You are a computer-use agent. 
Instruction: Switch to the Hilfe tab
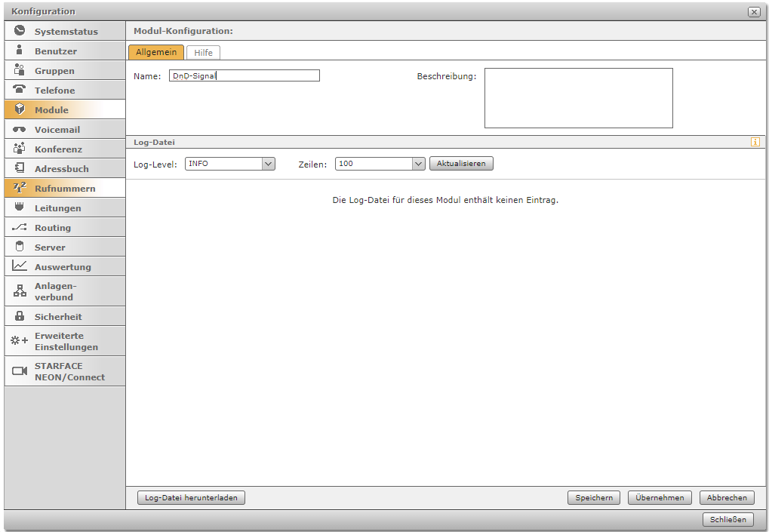click(x=203, y=53)
